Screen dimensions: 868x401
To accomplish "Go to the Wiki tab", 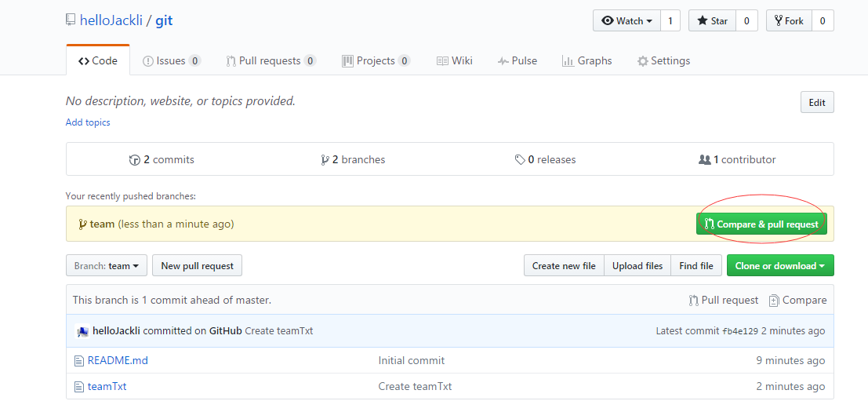I will tap(455, 61).
